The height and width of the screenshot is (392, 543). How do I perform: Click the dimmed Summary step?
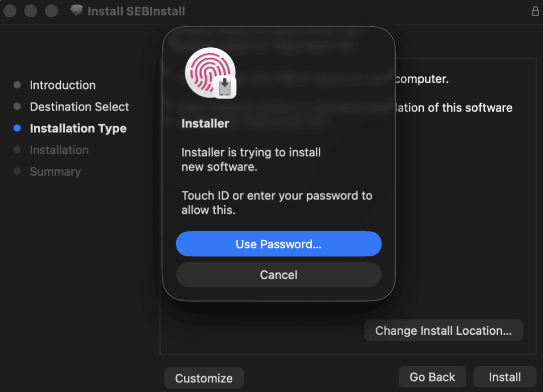click(55, 171)
